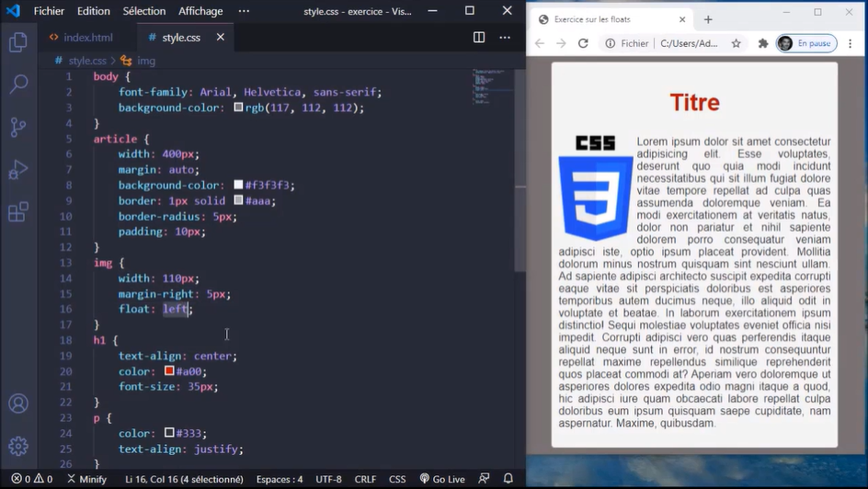Click the editor vertical scrollbar

[520, 170]
